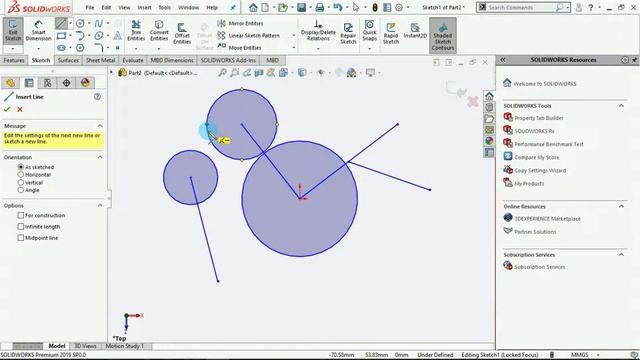The image size is (640, 360).
Task: Click Linear Sketch Pattern command
Action: tap(249, 36)
